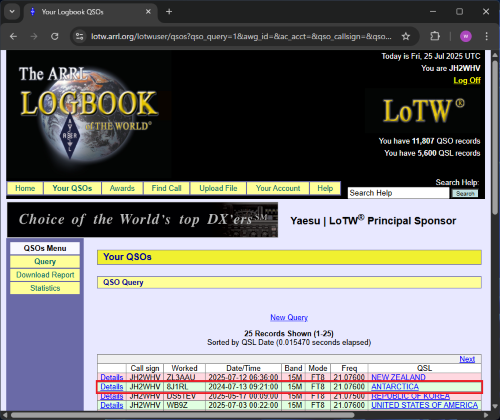
Task: Open the ANTARCTICA QSL link
Action: coord(395,387)
